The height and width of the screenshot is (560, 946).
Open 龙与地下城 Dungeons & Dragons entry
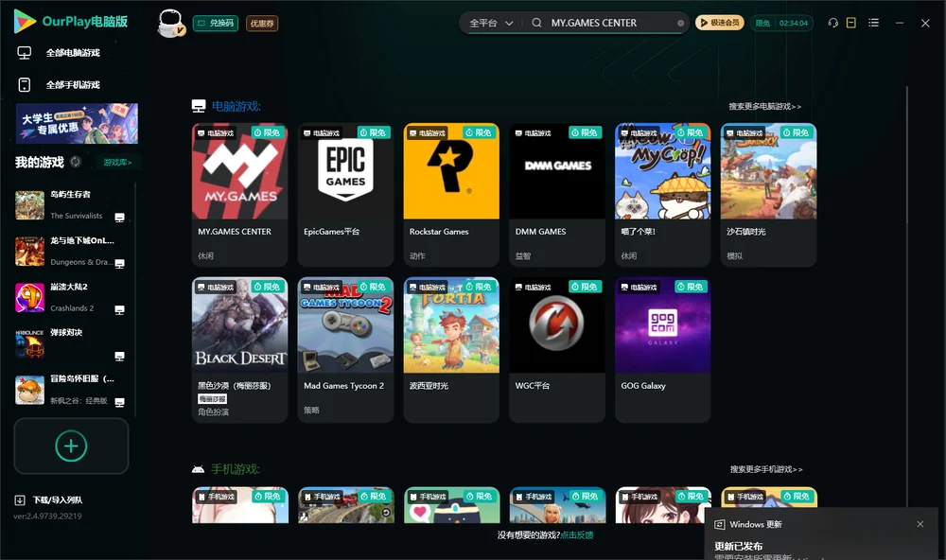coord(70,251)
